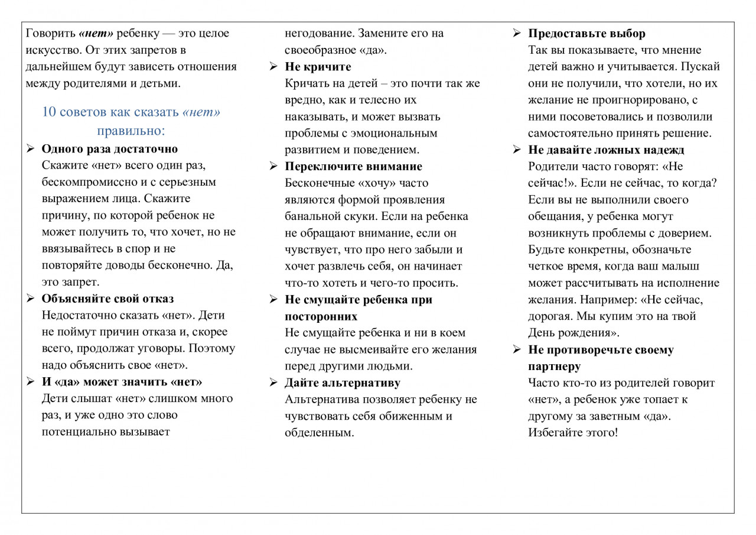Click the bold heading 'Не кричите'

318,67
